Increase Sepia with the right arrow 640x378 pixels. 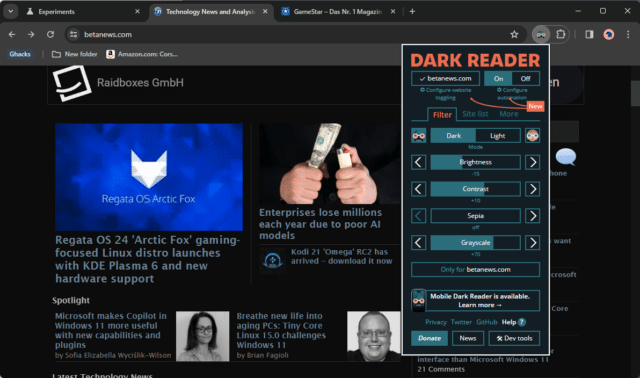point(533,216)
